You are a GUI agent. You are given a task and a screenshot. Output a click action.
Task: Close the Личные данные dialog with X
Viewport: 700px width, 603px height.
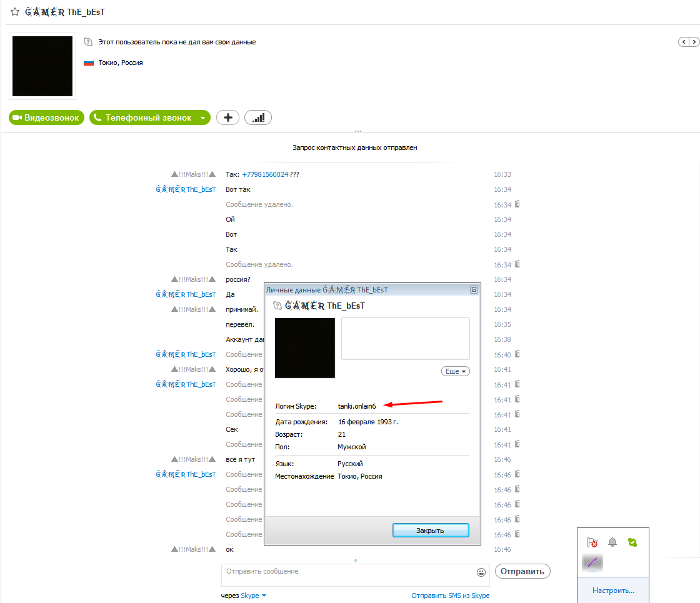click(474, 290)
